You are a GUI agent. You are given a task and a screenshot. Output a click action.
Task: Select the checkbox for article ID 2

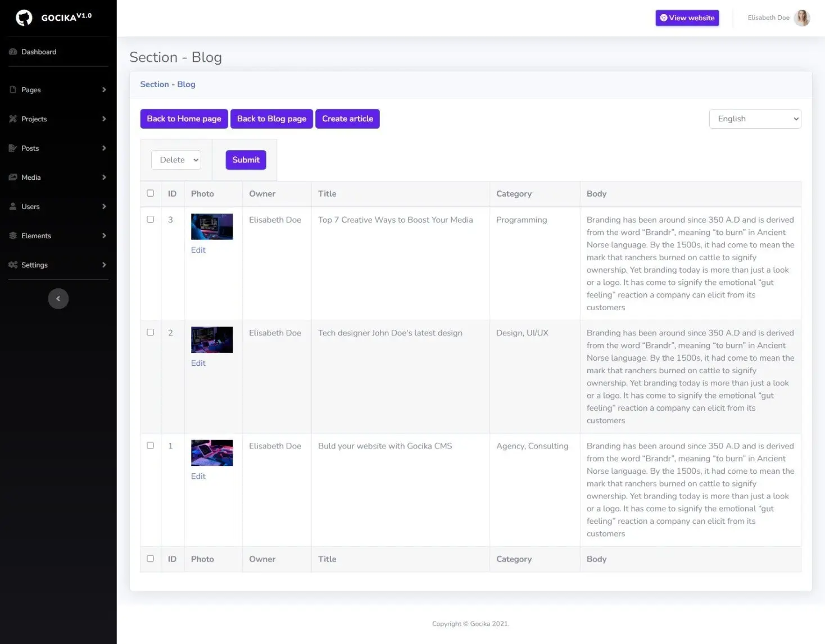click(151, 332)
